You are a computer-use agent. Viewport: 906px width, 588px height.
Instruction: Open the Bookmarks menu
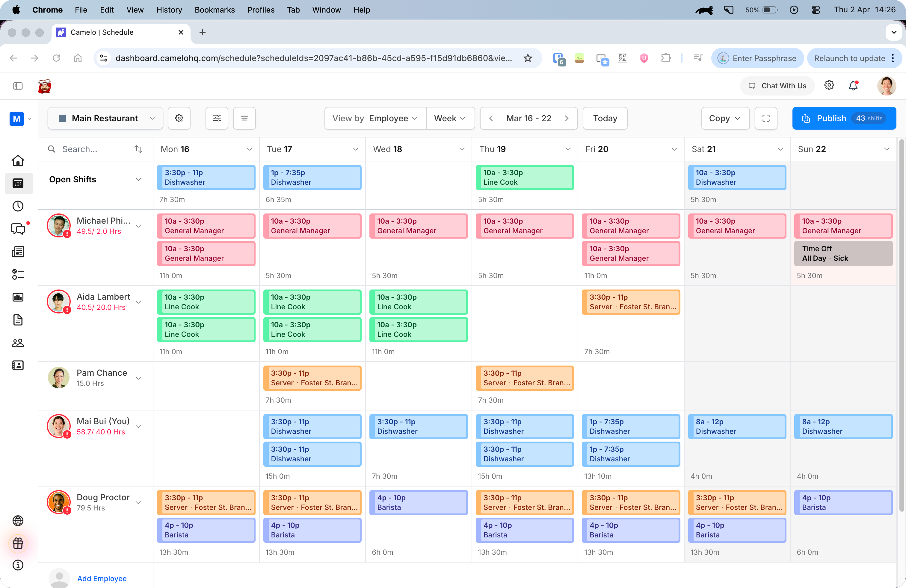215,10
